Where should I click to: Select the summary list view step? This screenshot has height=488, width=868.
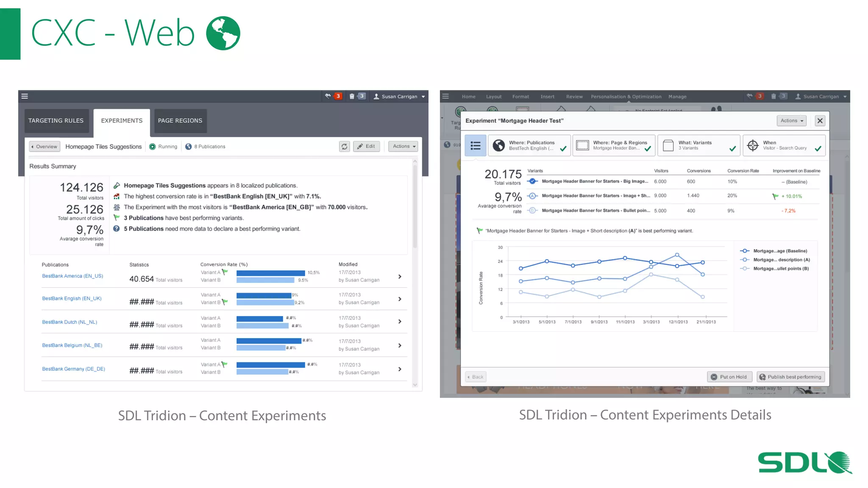coord(476,146)
